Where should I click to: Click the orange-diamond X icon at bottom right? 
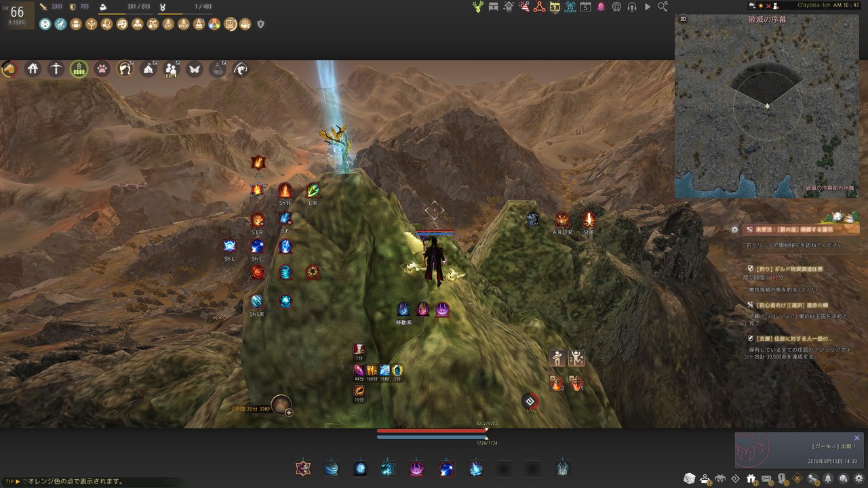(797, 479)
